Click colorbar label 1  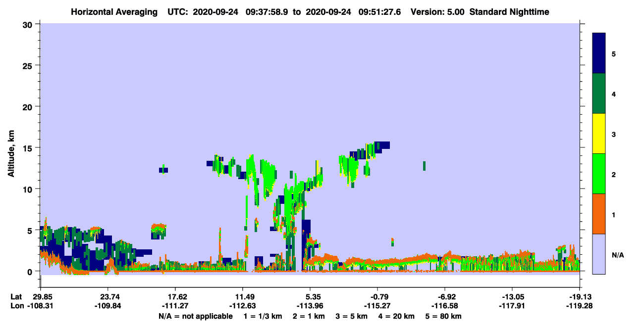(613, 214)
